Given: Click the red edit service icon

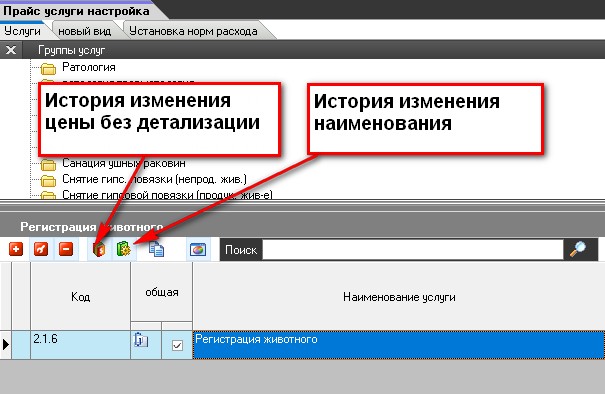Looking at the screenshot, I should pyautogui.click(x=41, y=249).
